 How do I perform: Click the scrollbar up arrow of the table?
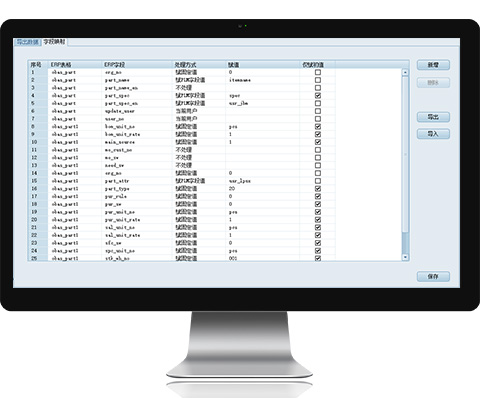(405, 72)
